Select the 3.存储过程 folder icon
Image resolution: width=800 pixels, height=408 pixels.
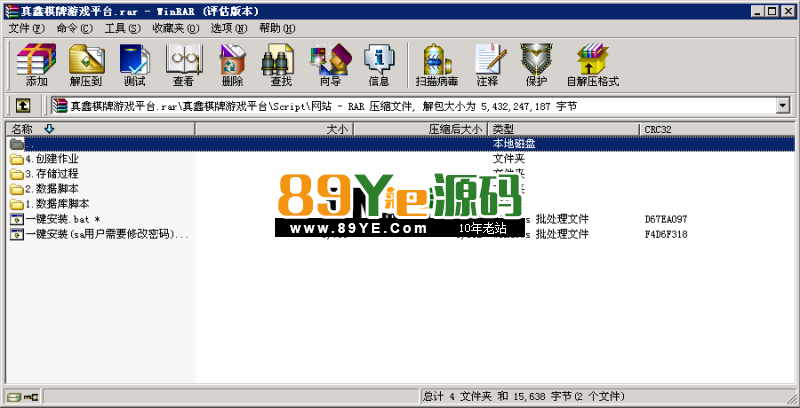click(x=17, y=174)
